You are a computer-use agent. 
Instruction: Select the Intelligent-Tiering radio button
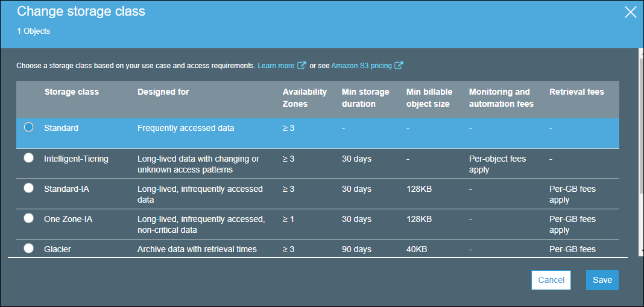click(29, 158)
